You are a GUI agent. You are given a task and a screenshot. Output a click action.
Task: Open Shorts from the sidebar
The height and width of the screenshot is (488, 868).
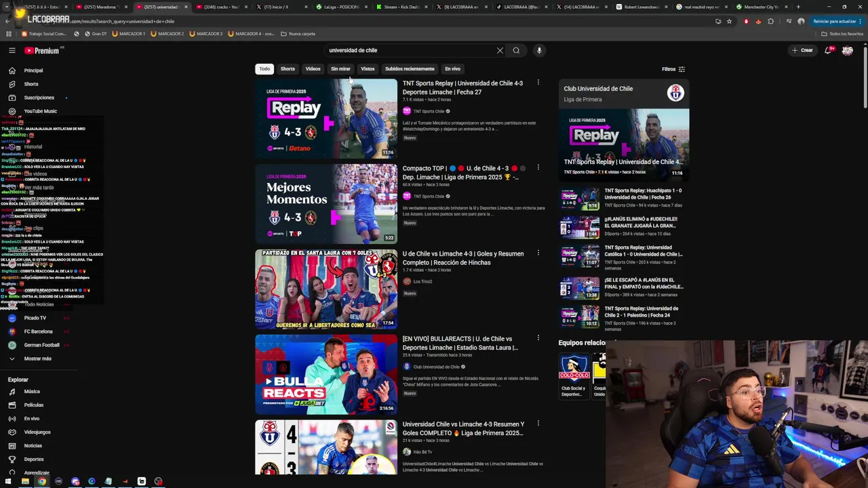pyautogui.click(x=31, y=84)
